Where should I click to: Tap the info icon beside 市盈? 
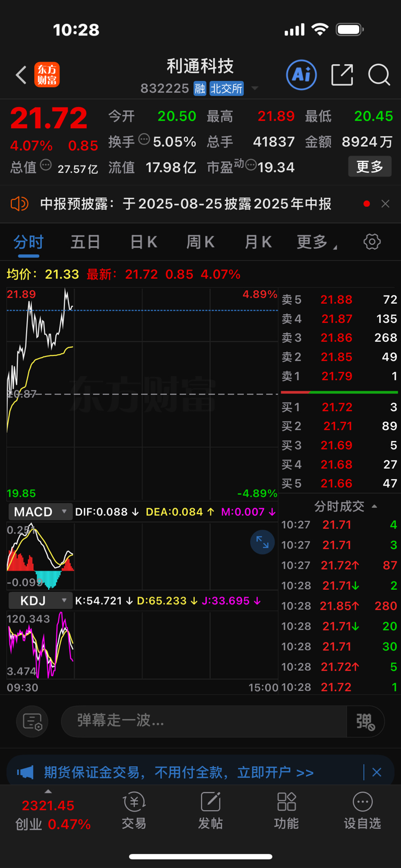251,165
